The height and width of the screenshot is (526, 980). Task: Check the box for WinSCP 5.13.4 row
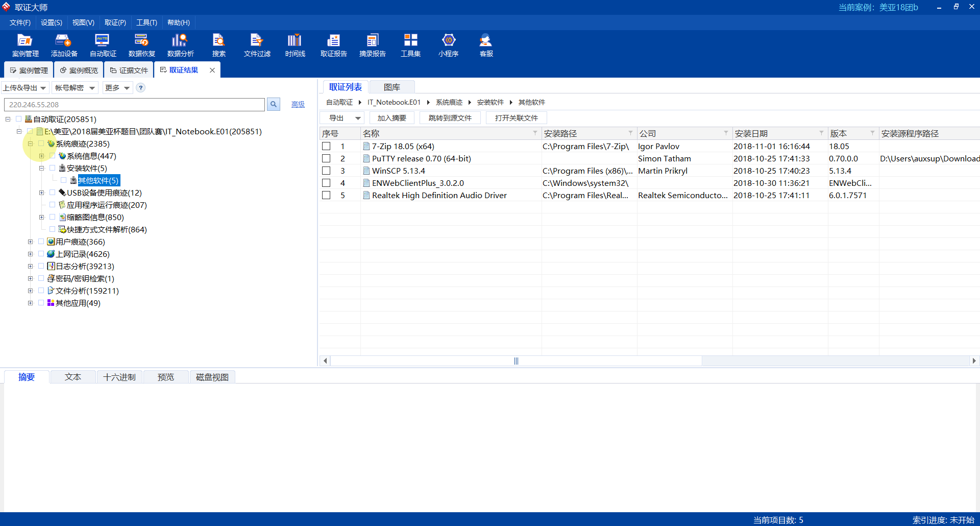326,171
